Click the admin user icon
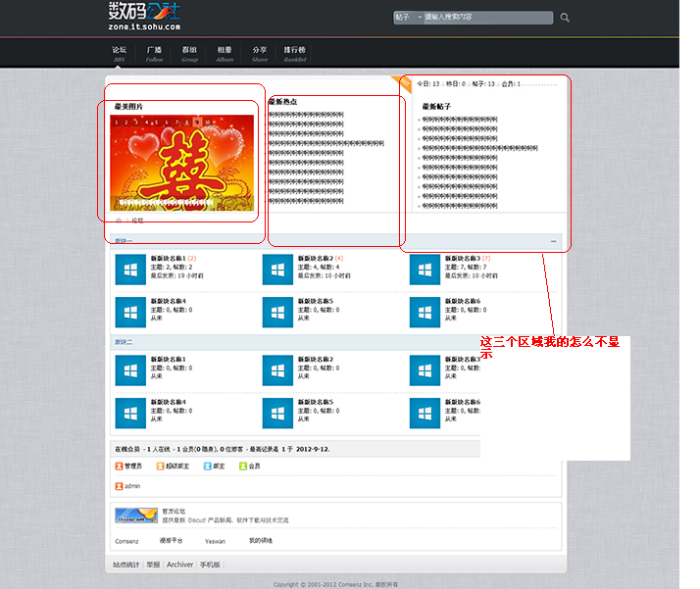 (x=119, y=486)
